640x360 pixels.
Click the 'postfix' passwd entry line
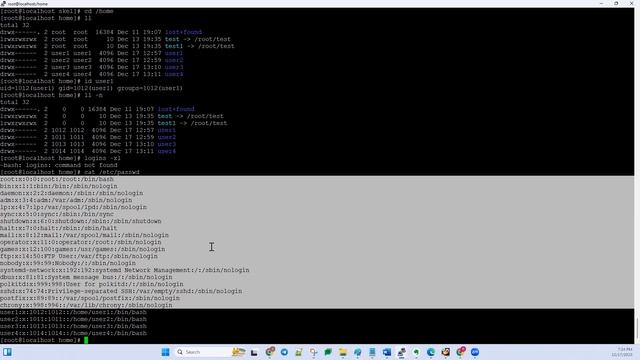(x=90, y=298)
